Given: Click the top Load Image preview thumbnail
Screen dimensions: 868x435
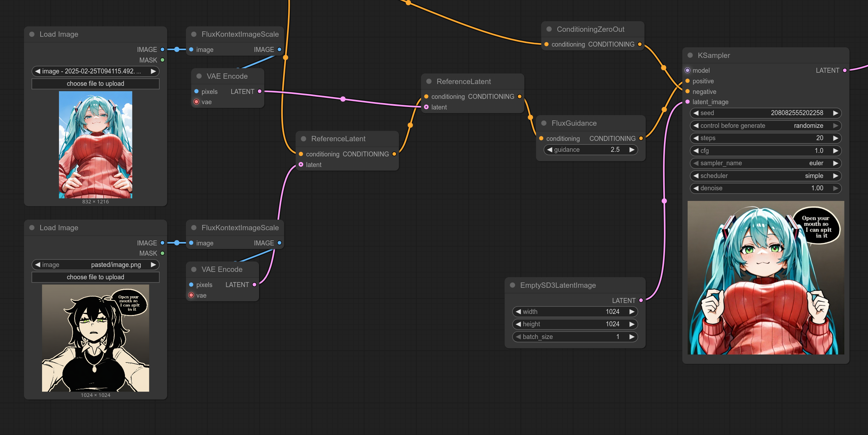Looking at the screenshot, I should coord(95,145).
